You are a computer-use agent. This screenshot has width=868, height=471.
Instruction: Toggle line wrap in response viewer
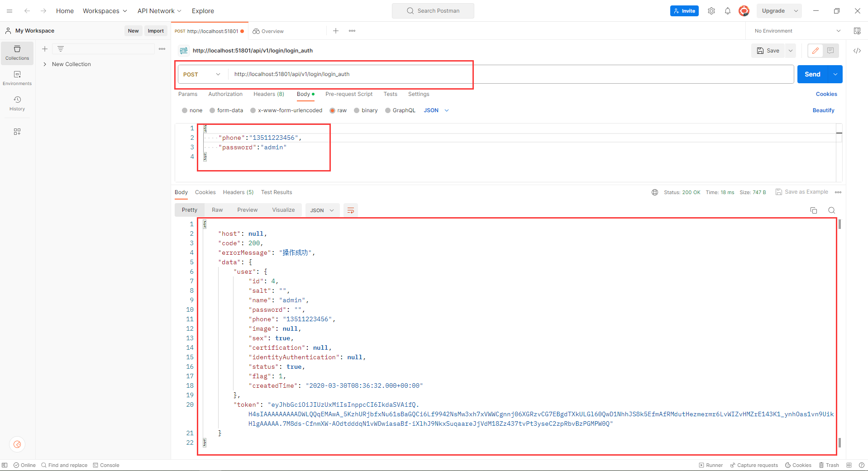pyautogui.click(x=350, y=210)
